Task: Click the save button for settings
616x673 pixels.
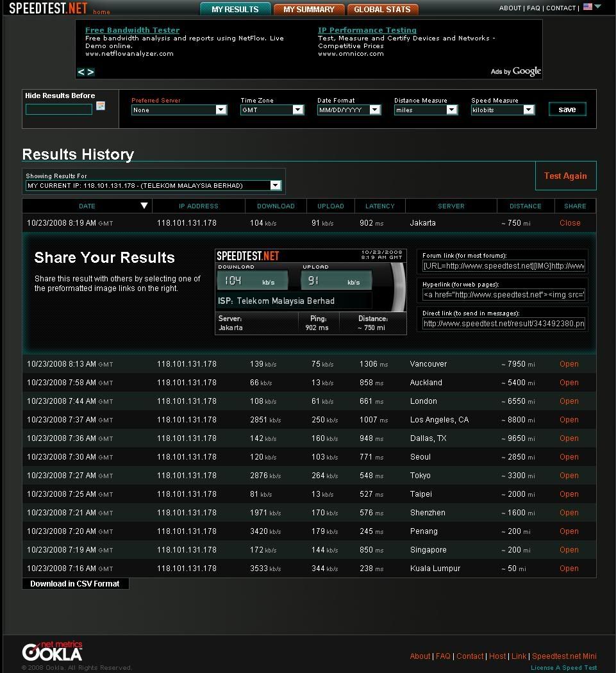Action: (567, 109)
